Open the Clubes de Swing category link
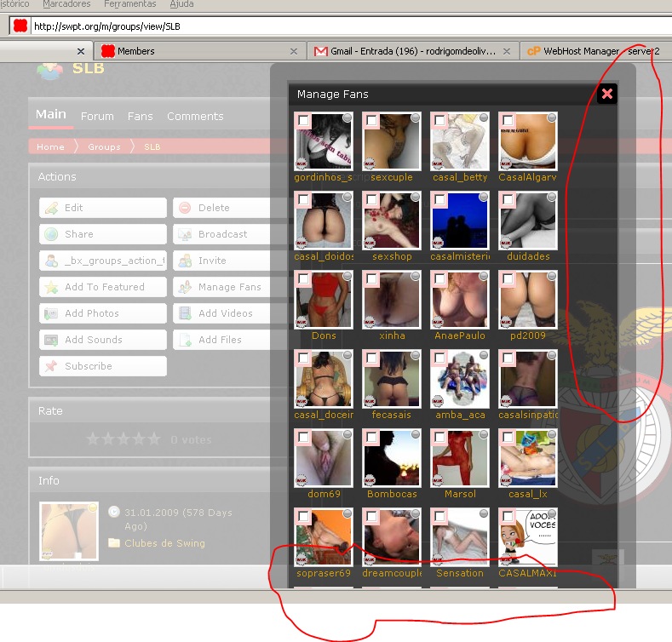 click(164, 543)
